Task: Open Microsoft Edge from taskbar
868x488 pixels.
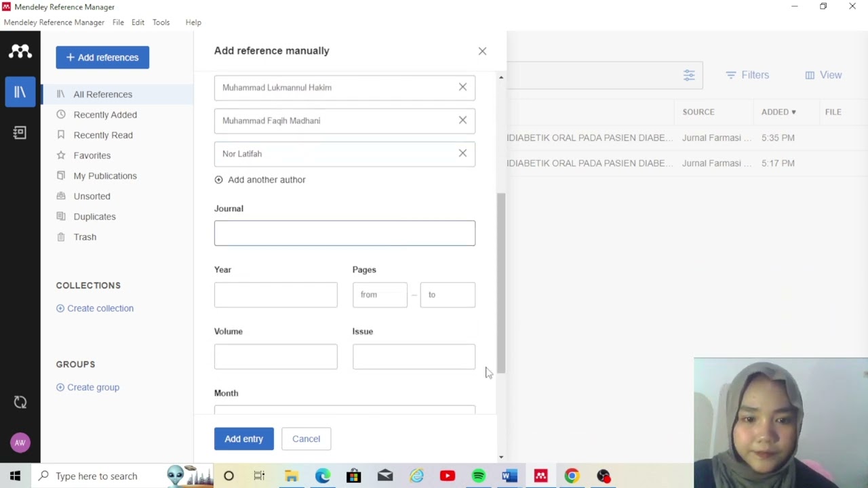Action: pyautogui.click(x=322, y=476)
